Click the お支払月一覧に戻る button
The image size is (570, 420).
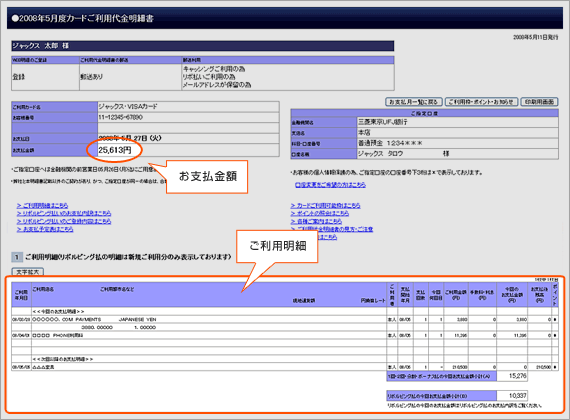click(x=414, y=102)
